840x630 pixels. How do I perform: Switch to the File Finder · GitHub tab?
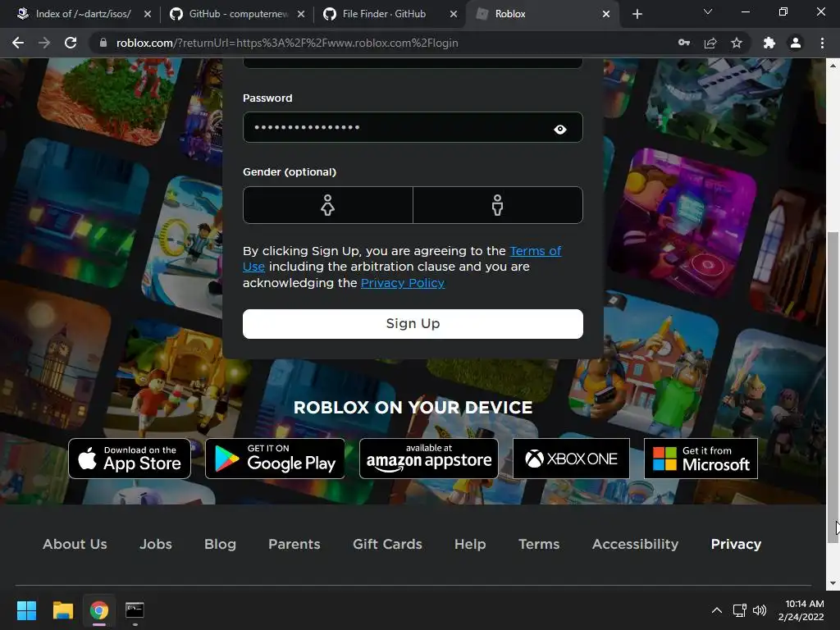[384, 14]
